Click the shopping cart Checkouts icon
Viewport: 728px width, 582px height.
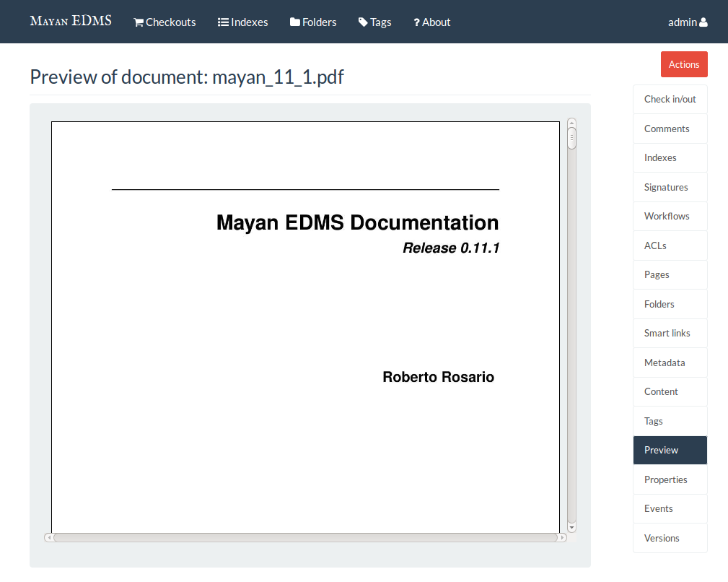click(139, 22)
